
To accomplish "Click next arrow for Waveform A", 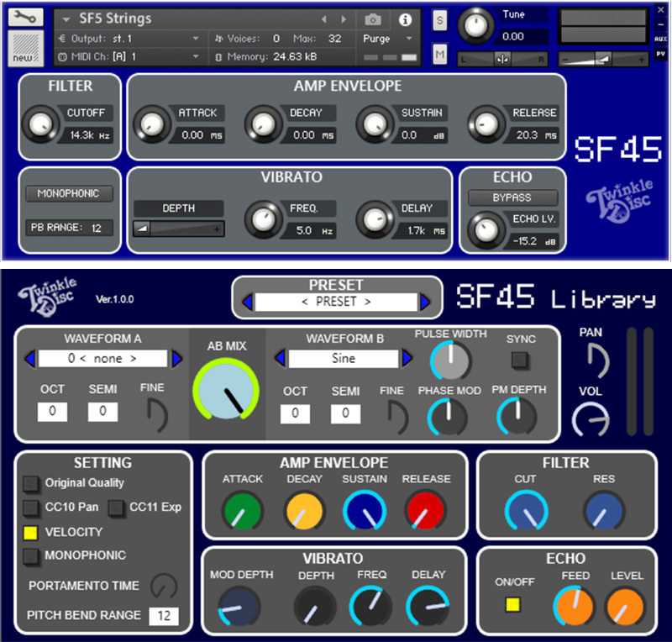I will tap(177, 359).
